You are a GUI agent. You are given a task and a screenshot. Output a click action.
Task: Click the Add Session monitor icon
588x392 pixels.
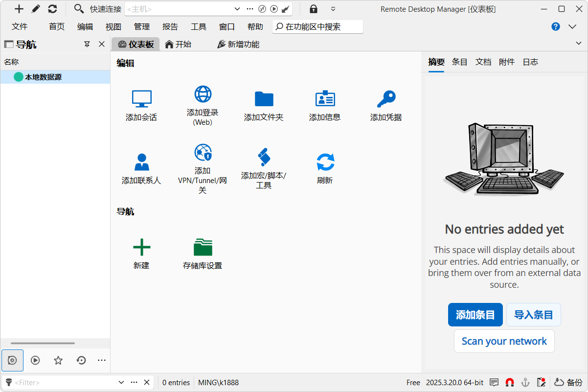point(142,99)
